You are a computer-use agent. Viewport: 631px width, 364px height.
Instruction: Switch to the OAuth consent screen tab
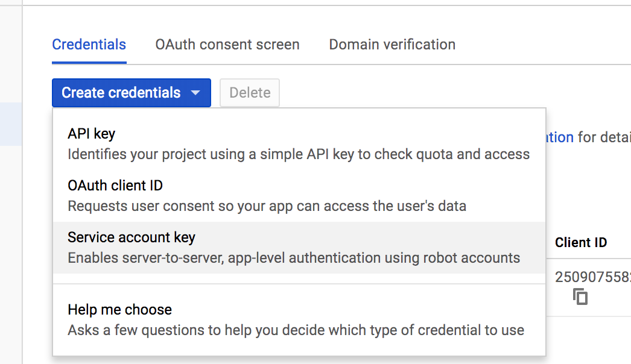(x=227, y=44)
